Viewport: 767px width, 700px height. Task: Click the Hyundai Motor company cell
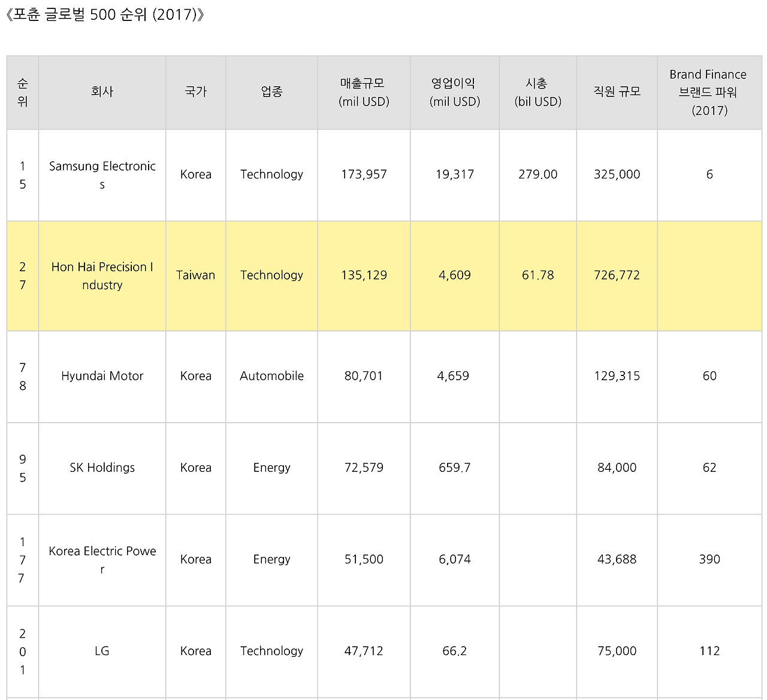102,377
